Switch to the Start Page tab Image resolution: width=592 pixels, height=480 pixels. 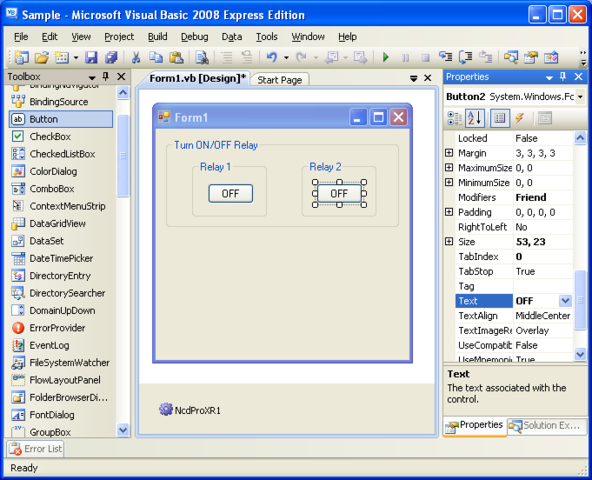280,80
